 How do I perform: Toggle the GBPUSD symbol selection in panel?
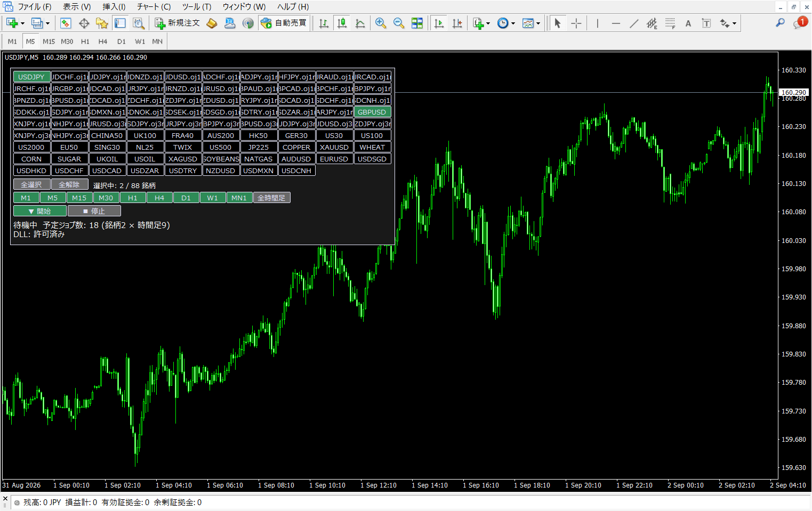click(x=372, y=112)
